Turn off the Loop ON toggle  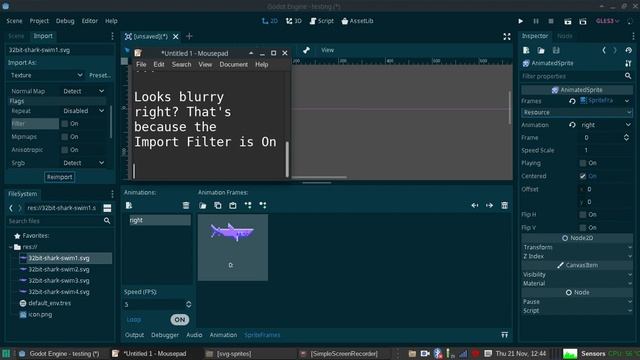(180, 320)
